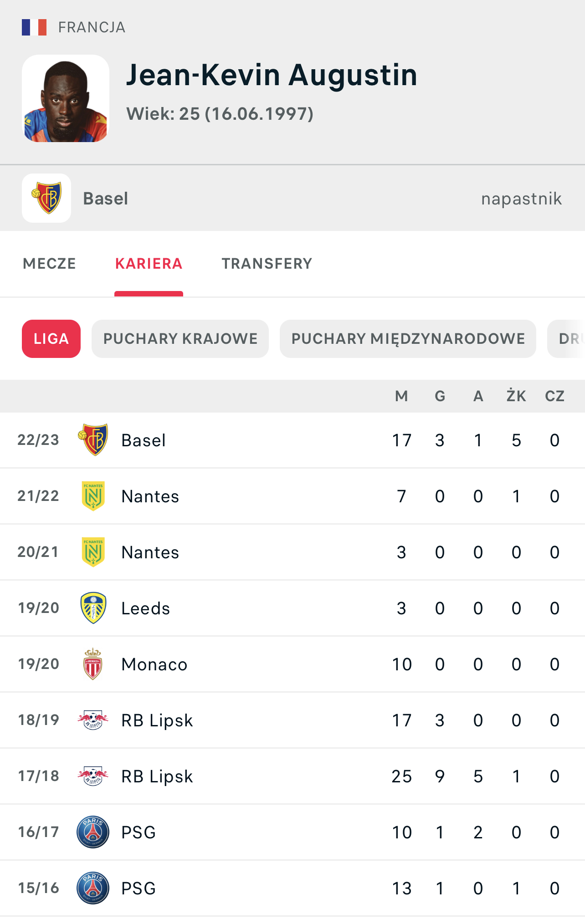Screen dimensions: 585x924
Task: Open the Basel club crest in header
Action: 46,198
